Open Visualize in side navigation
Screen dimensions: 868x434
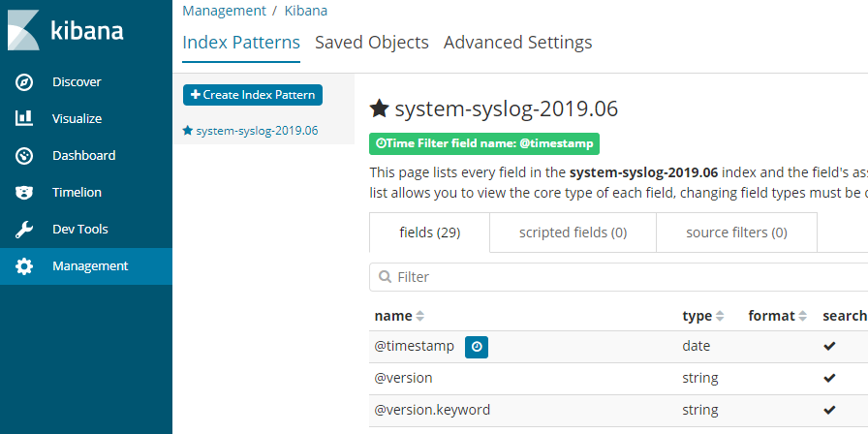point(86,118)
